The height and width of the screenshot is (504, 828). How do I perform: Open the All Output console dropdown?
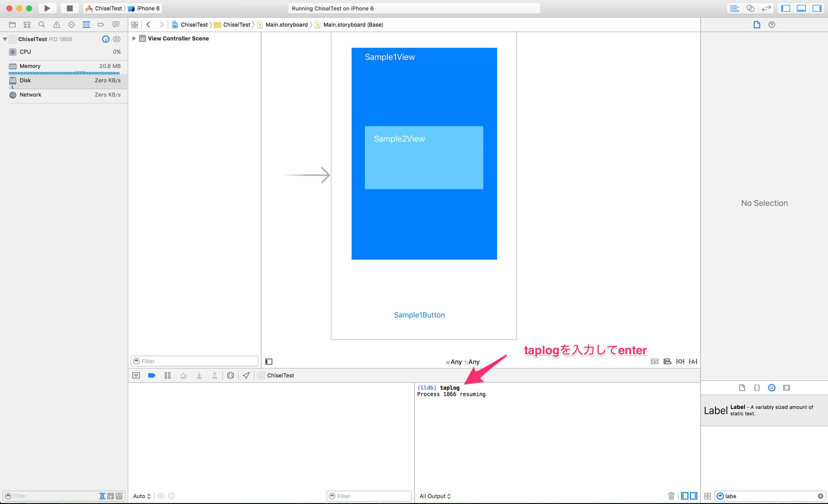(435, 496)
